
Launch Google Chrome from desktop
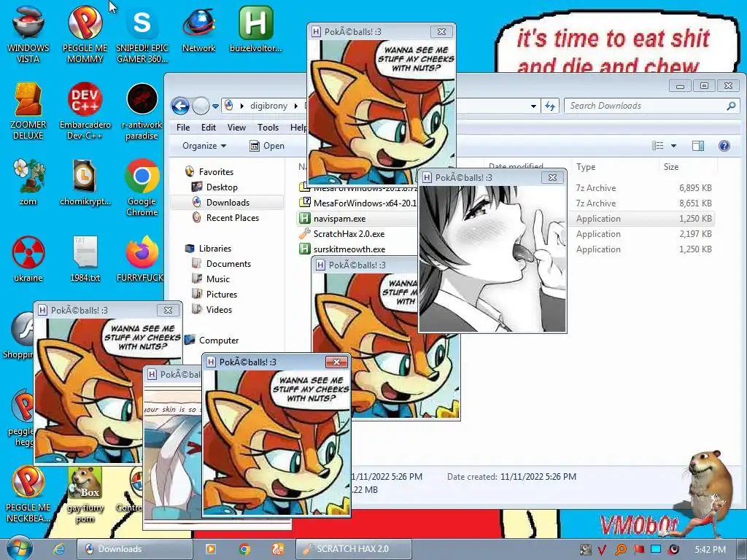click(x=142, y=187)
